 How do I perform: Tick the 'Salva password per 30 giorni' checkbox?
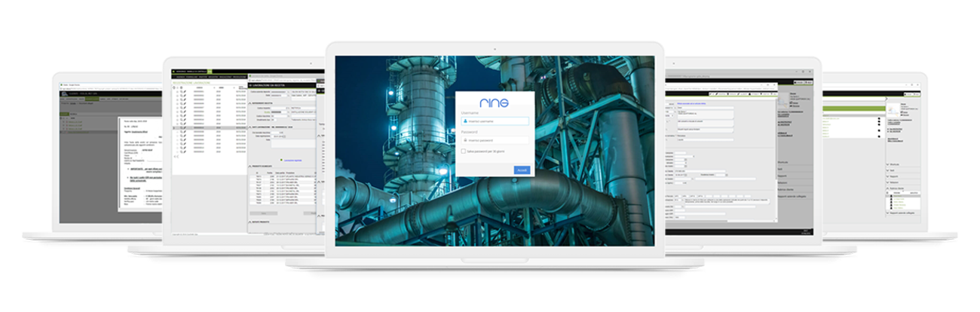pyautogui.click(x=463, y=151)
